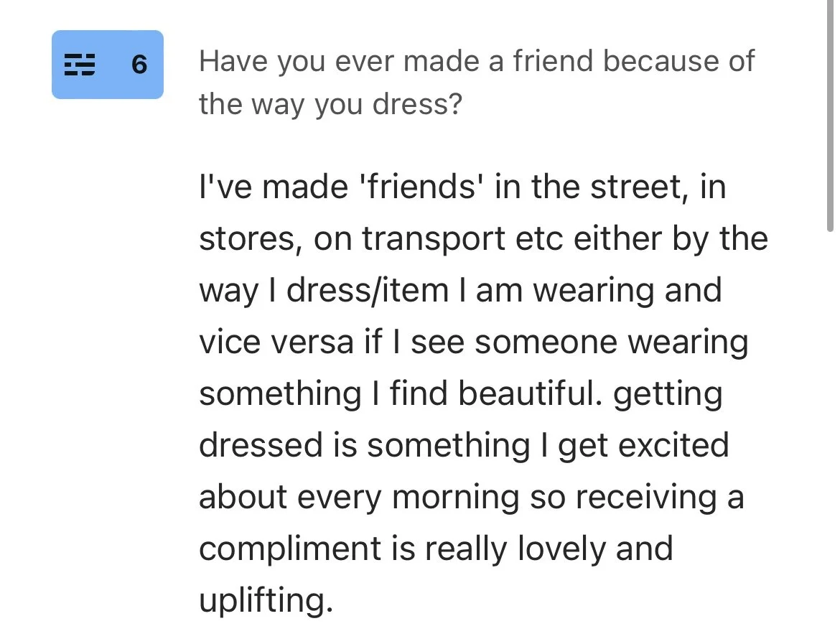Click the scrollbar thumb on the right edge

(x=831, y=115)
